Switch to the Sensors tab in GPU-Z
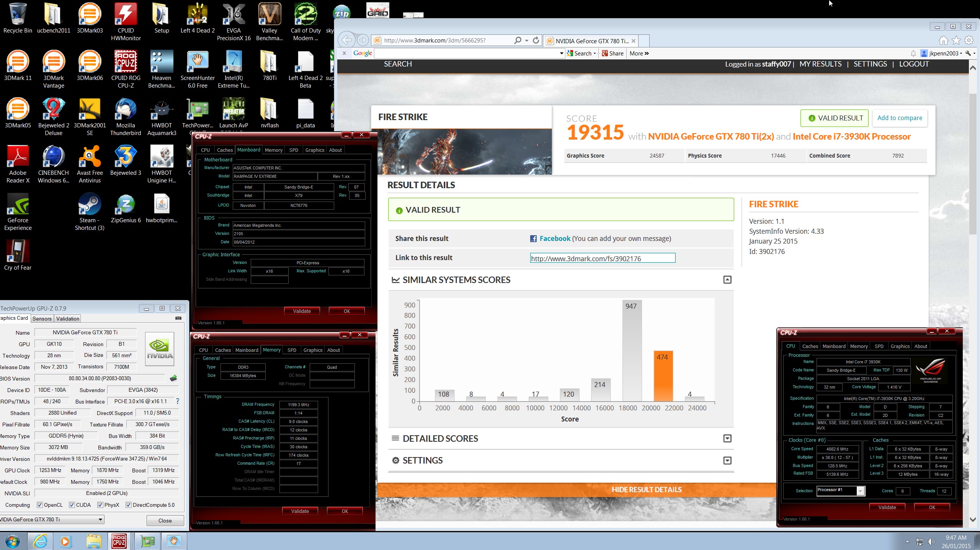980x550 pixels. (x=42, y=319)
